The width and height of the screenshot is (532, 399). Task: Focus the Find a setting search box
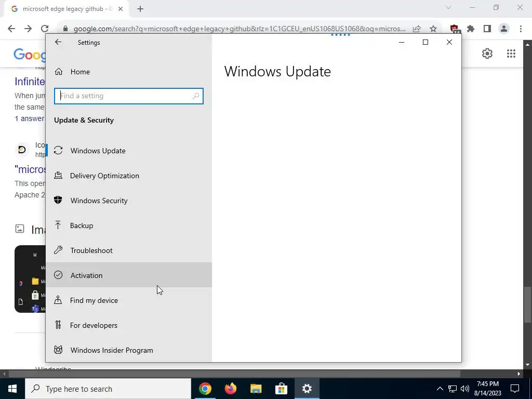tap(129, 96)
